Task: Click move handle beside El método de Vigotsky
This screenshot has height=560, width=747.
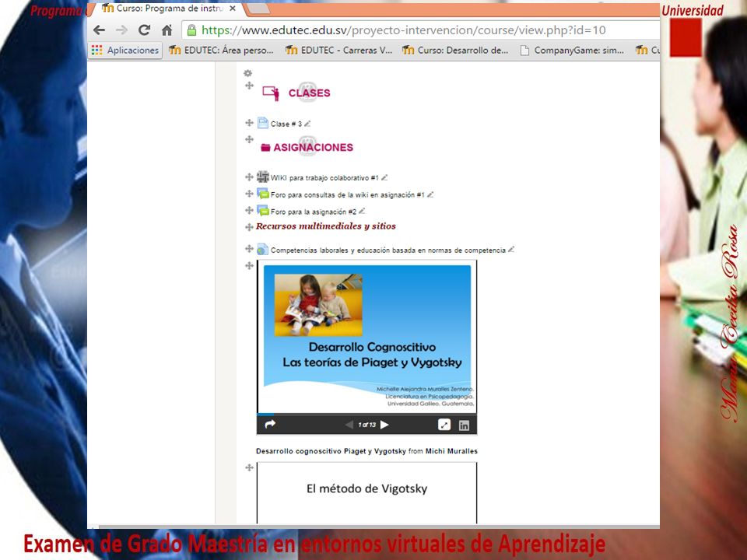Action: [249, 467]
